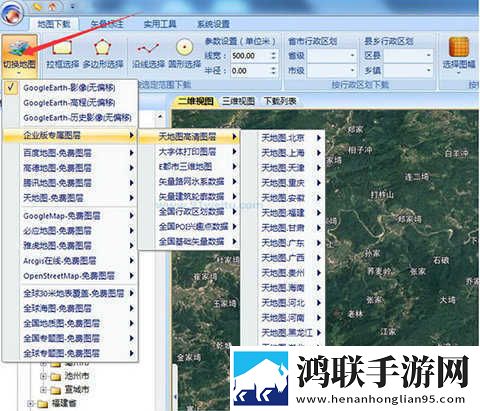Screen dimensions: 480x411
Task: Choose 天地图-北京 from the submenu
Action: point(283,137)
